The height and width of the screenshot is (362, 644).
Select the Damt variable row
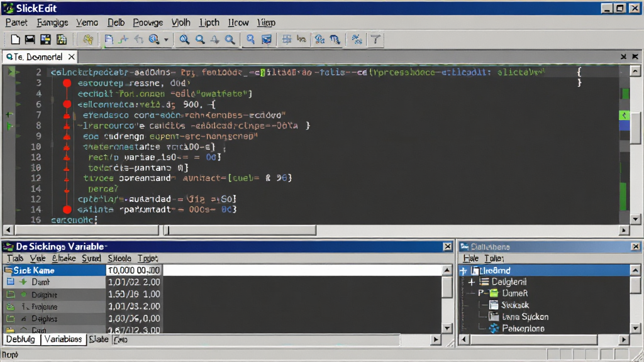(x=54, y=282)
